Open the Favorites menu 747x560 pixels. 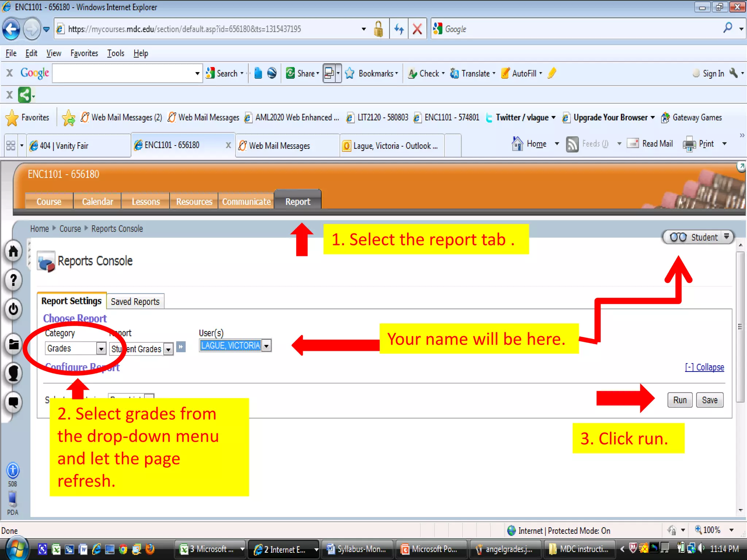click(84, 53)
